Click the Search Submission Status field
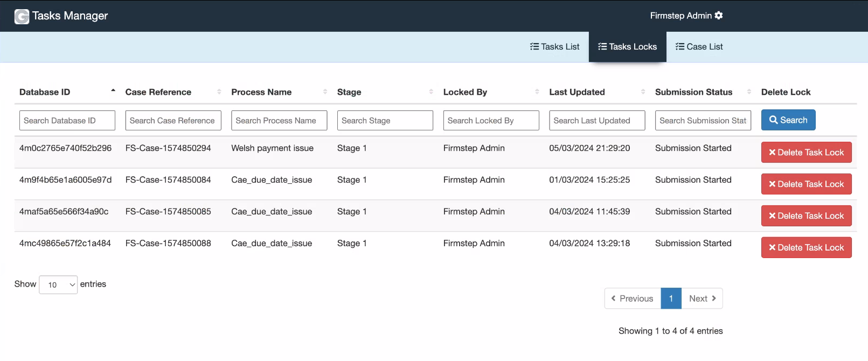868x361 pixels. point(703,121)
